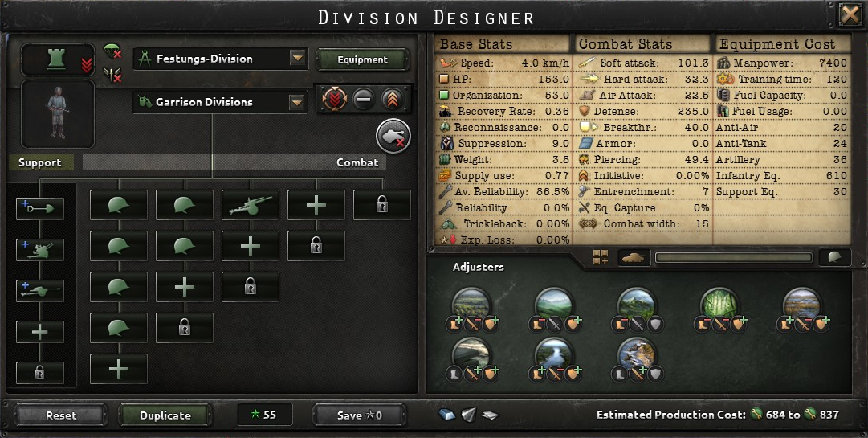The image size is (868, 438).
Task: Set reinforcement priority to low arrows
Action: [x=335, y=100]
